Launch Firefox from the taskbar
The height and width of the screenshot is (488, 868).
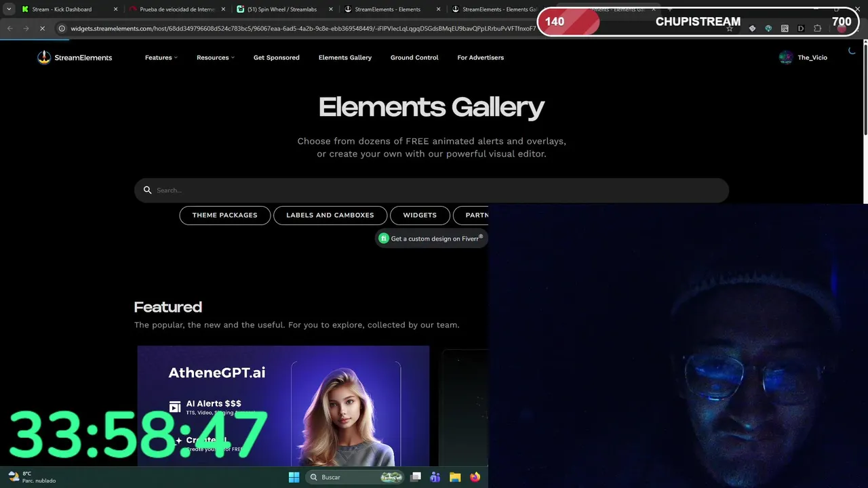(475, 477)
